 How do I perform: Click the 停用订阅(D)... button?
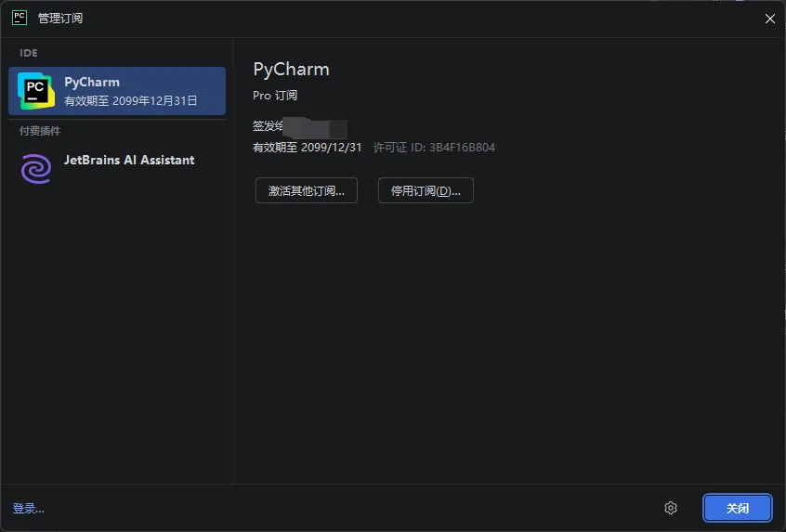coord(426,190)
